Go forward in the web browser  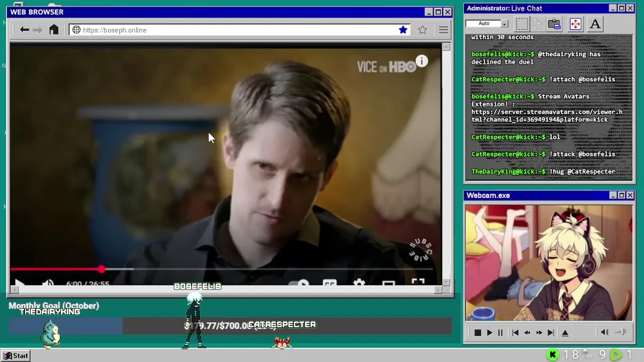coord(38,30)
